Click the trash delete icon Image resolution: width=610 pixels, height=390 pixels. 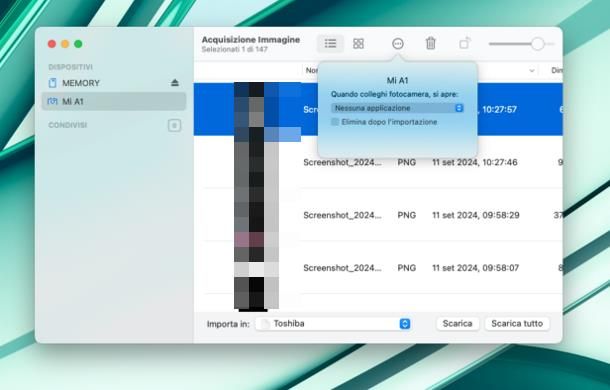[431, 43]
